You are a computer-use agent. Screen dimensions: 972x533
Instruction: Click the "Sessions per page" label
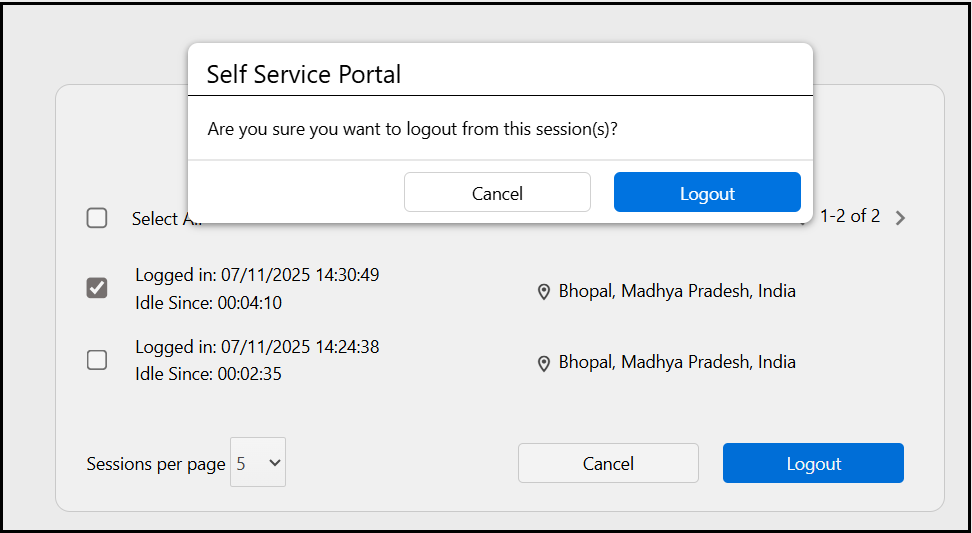click(156, 464)
